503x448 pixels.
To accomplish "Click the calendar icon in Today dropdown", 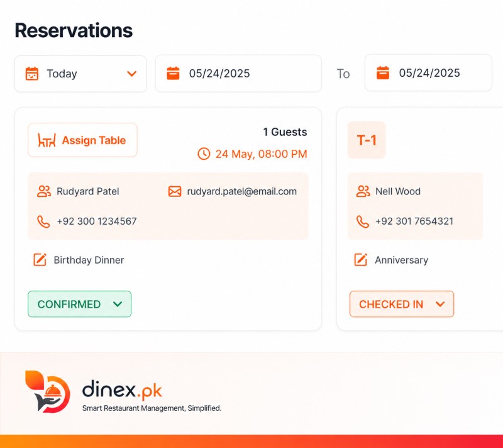I will tap(32, 74).
